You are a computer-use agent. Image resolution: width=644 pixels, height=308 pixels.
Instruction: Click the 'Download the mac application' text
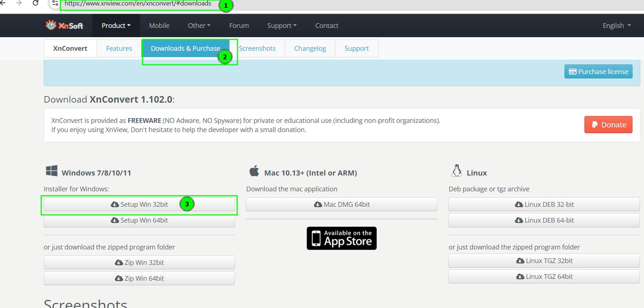(292, 189)
